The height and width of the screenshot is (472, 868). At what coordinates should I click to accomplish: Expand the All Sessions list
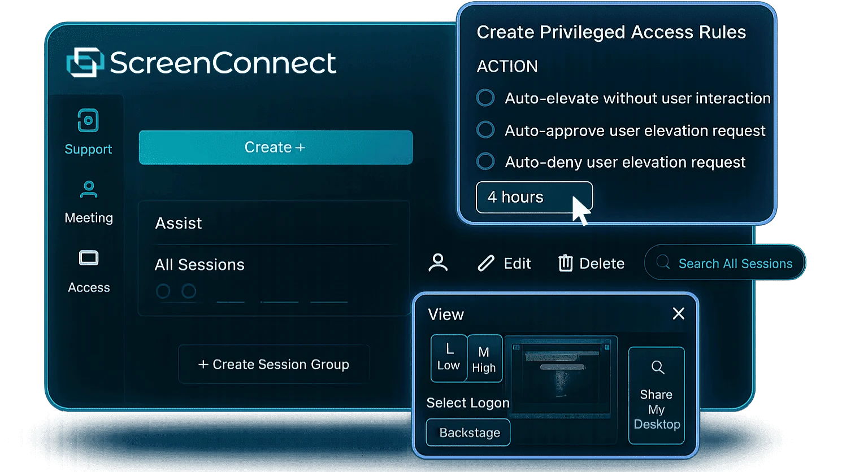coord(274,265)
